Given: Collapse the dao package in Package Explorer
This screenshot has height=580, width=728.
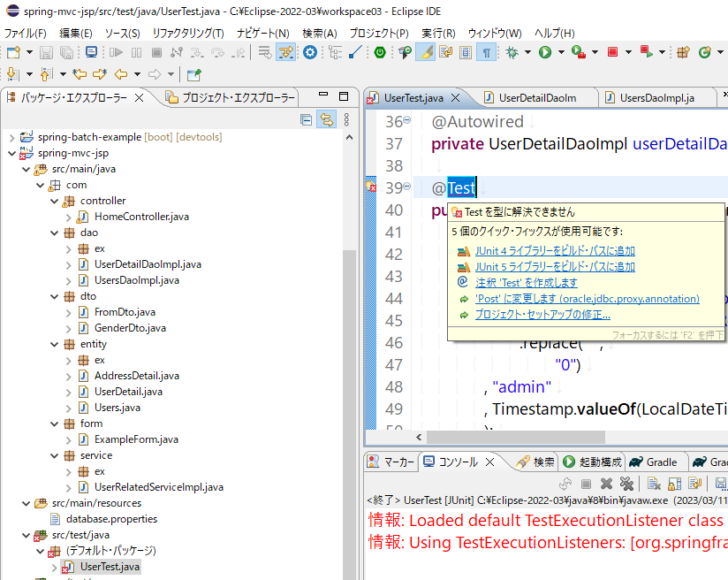Looking at the screenshot, I should (53, 233).
